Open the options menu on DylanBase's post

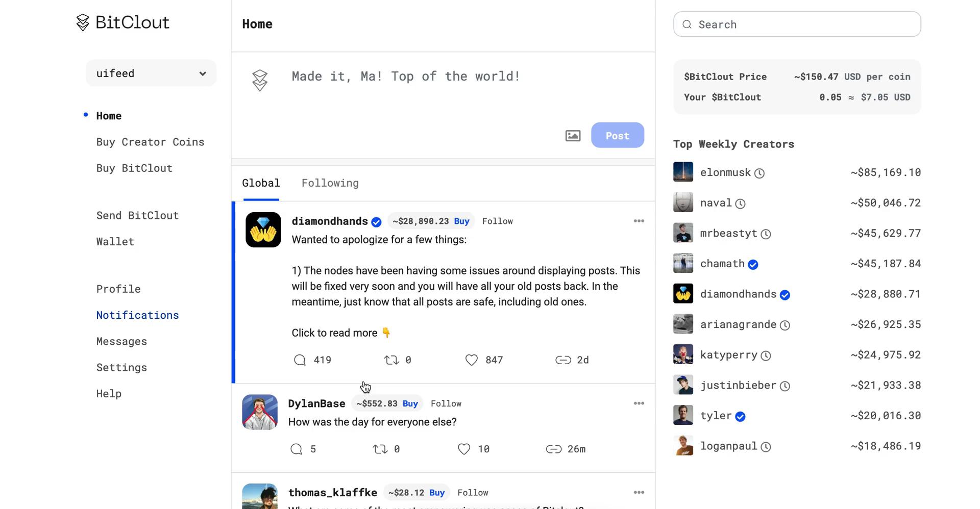click(639, 403)
